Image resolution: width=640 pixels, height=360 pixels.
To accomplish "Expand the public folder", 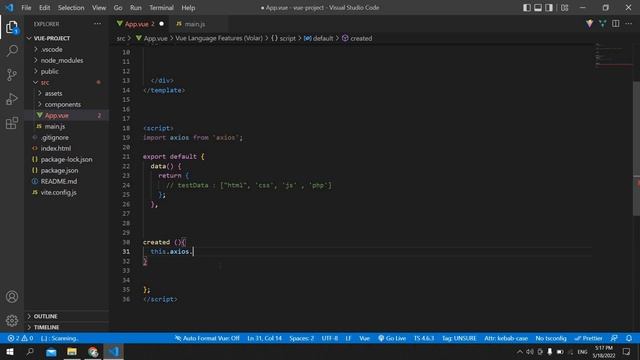I will 67,71.
